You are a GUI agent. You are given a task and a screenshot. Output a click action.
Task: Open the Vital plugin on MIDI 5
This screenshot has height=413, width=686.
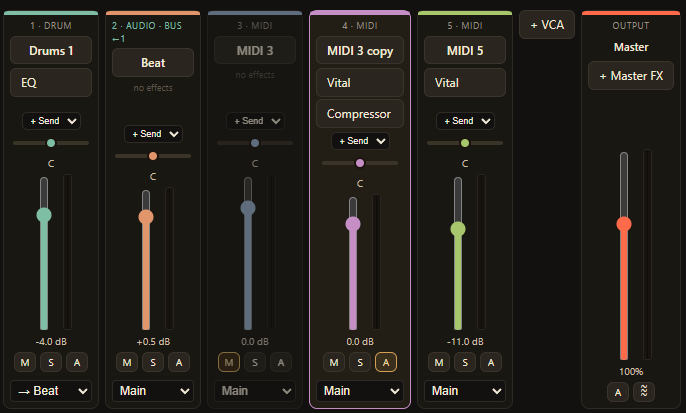tap(465, 83)
